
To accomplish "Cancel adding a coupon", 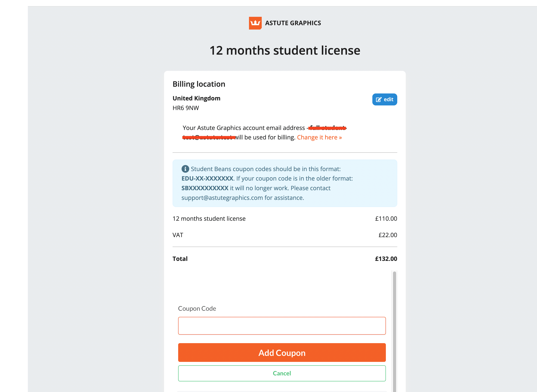I will (x=282, y=373).
